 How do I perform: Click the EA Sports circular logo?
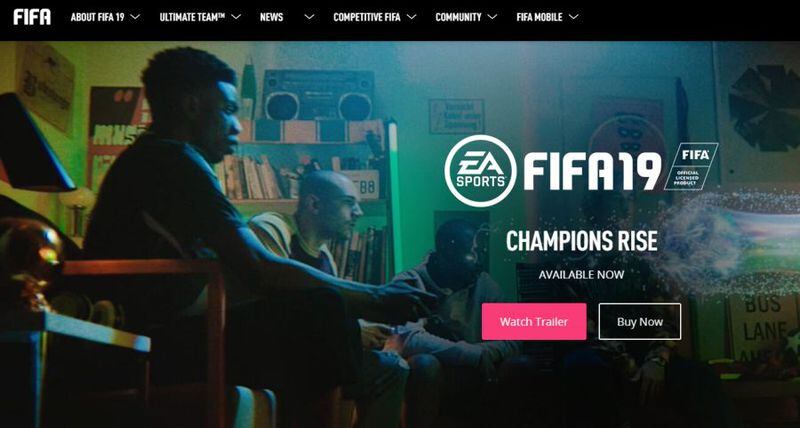point(480,170)
